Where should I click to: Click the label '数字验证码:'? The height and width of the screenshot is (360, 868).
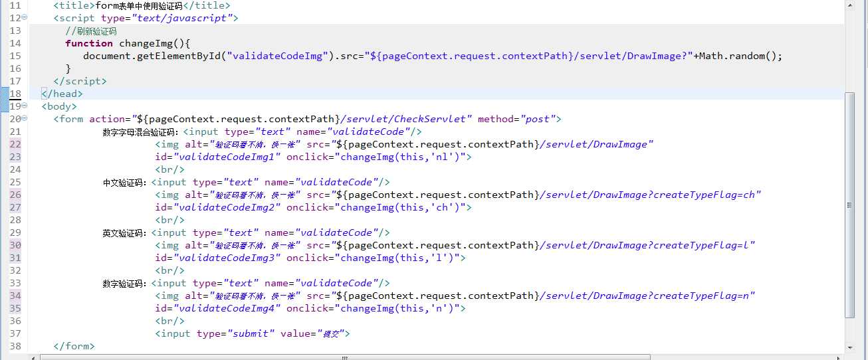[126, 283]
